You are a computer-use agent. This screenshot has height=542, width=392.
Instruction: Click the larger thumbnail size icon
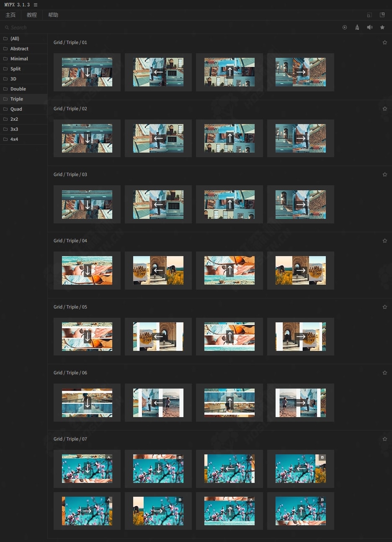[x=382, y=15]
